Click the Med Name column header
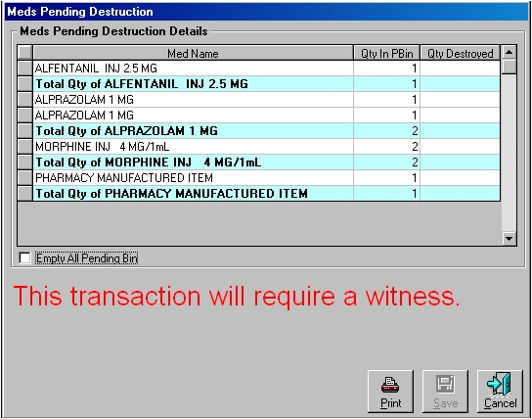The image size is (532, 419). pos(193,53)
